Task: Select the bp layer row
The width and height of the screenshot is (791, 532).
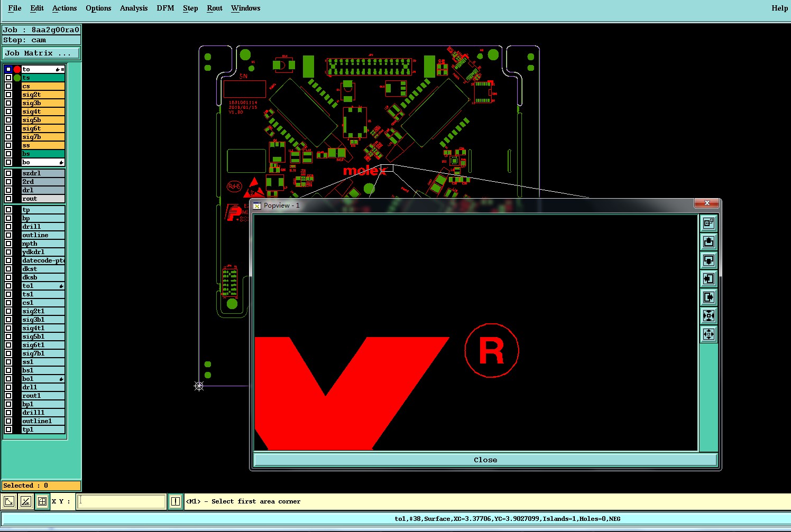Action: pos(43,218)
